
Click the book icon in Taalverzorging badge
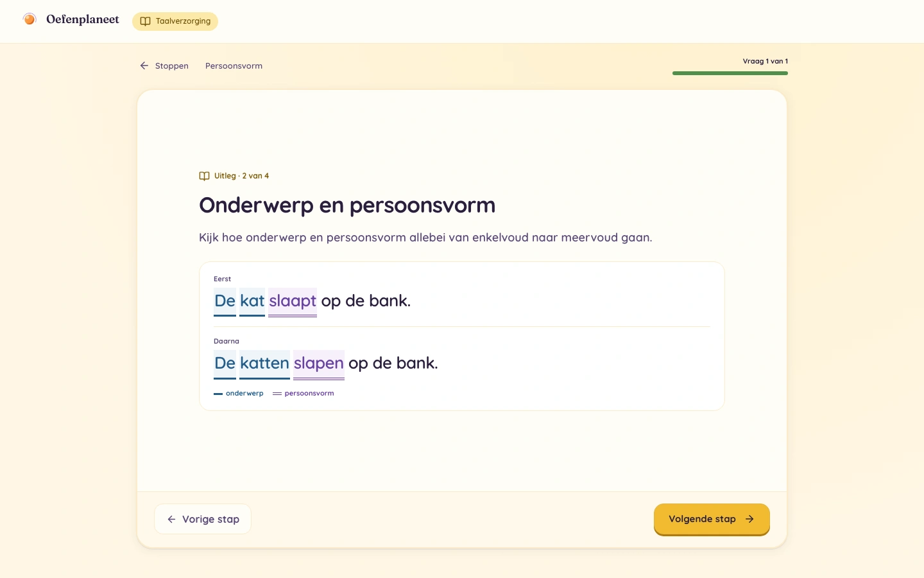(x=146, y=21)
